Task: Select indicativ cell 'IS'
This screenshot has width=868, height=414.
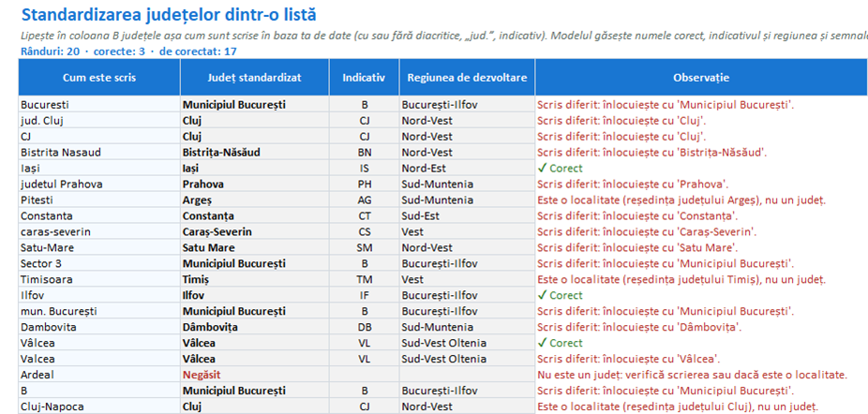Action: tap(364, 168)
